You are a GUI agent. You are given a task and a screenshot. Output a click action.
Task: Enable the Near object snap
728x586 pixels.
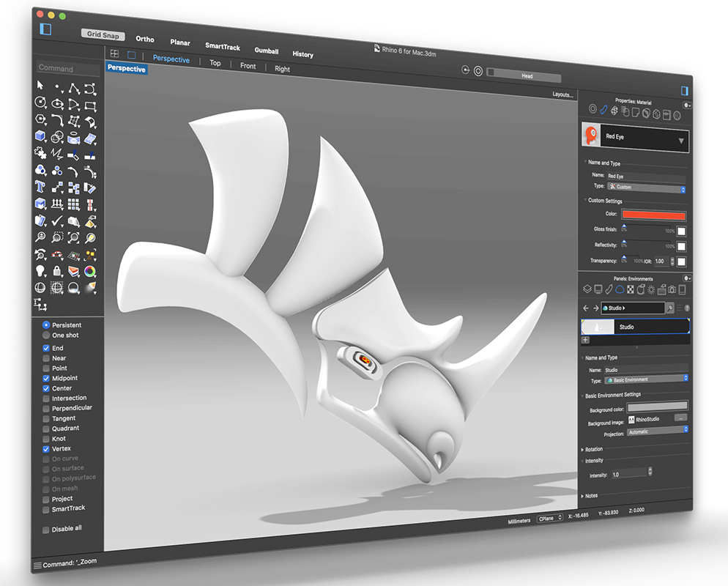pos(46,358)
